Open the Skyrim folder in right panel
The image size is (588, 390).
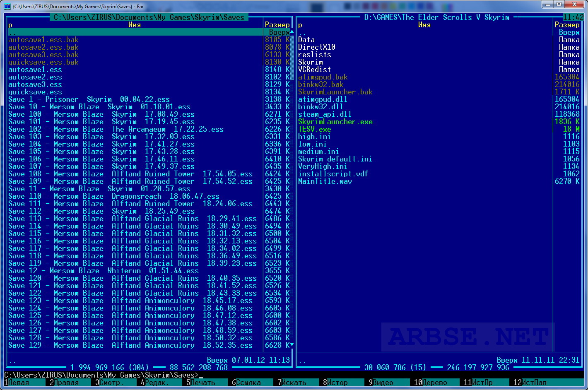tap(311, 62)
